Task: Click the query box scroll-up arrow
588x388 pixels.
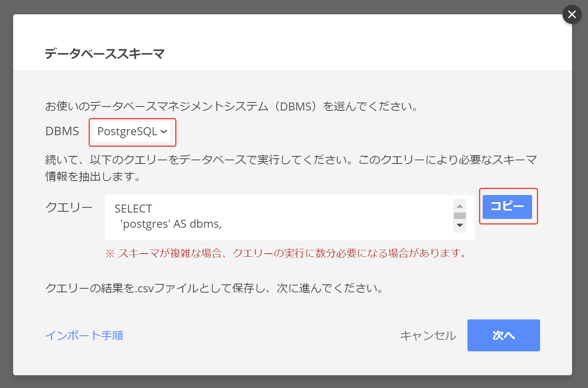Action: (460, 206)
